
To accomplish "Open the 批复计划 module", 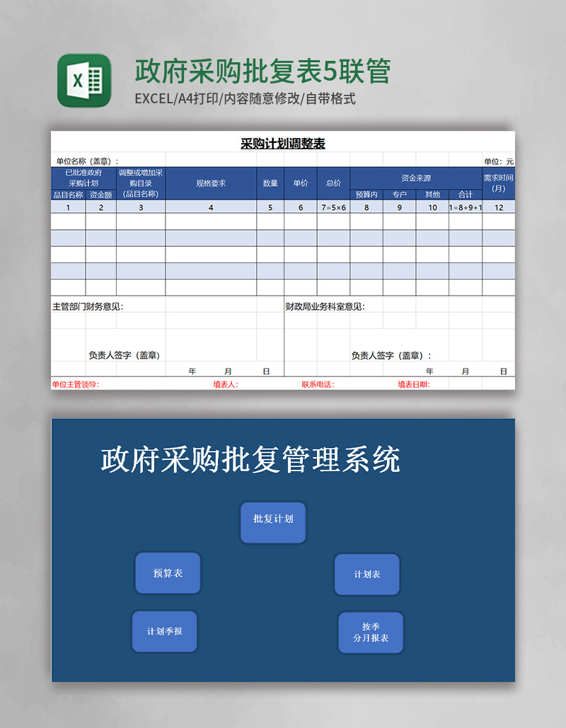I will pyautogui.click(x=272, y=522).
